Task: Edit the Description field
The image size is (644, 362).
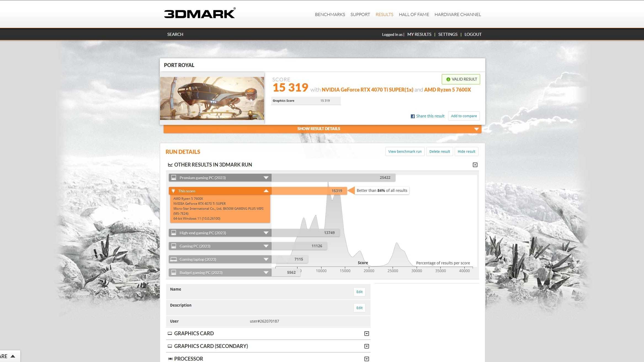Action: coord(359,308)
